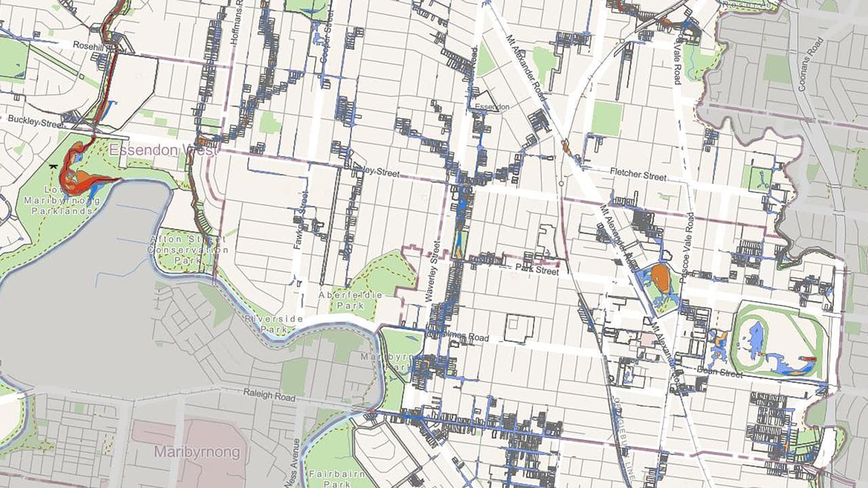Select the 'Hoffmans Road' label
868x488 pixels.
point(236,22)
